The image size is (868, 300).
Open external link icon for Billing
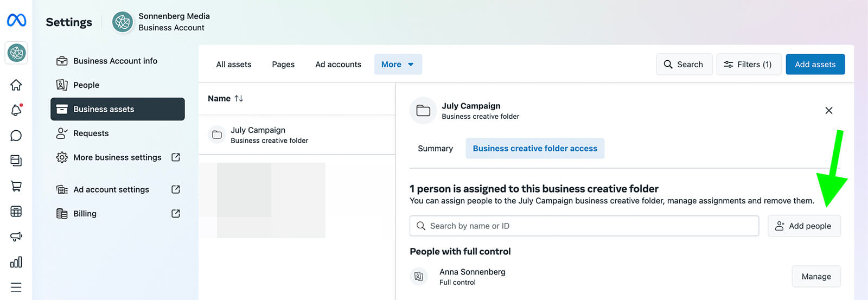click(176, 214)
